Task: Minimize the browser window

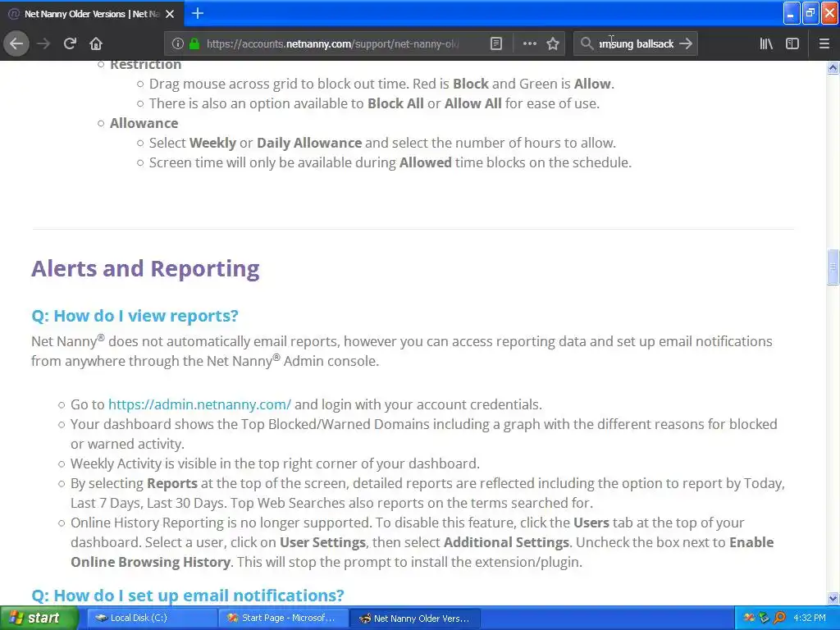Action: pyautogui.click(x=792, y=13)
